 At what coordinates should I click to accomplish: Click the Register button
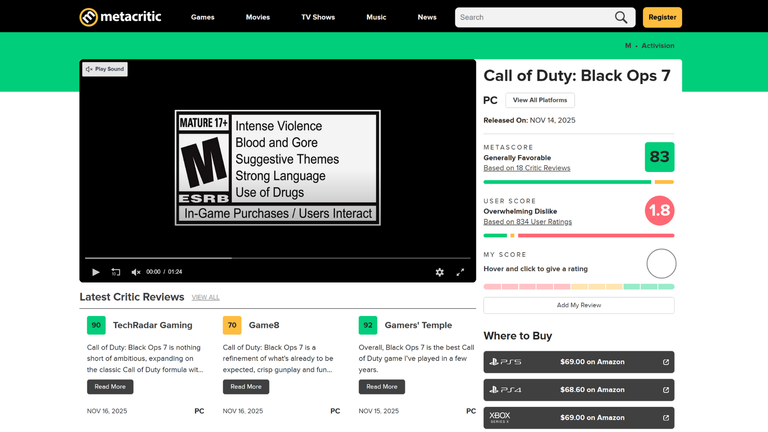pyautogui.click(x=662, y=17)
